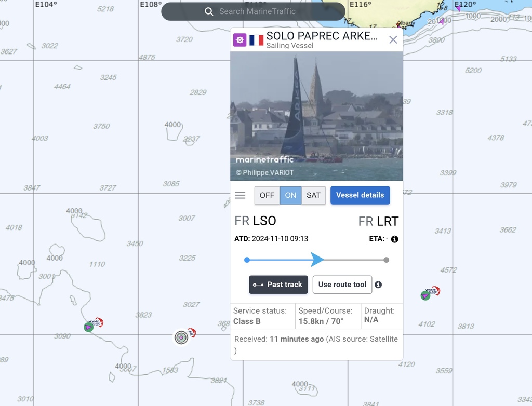Switch track display to OFF
This screenshot has width=532, height=406.
267,195
